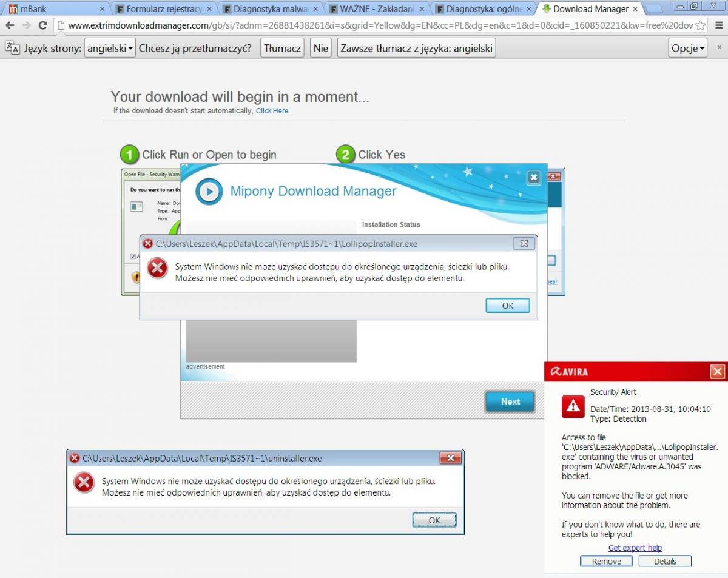728x578 pixels.
Task: Open the Get expert help link
Action: coord(635,548)
